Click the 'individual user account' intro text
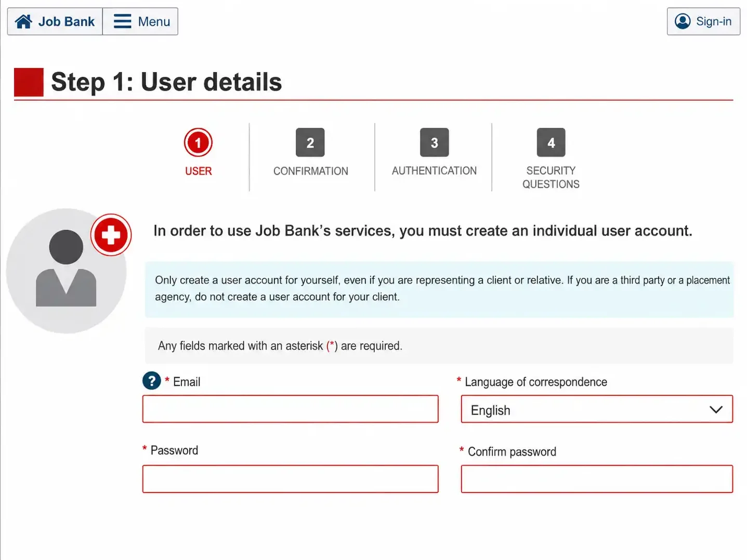The image size is (747, 560). click(x=423, y=231)
